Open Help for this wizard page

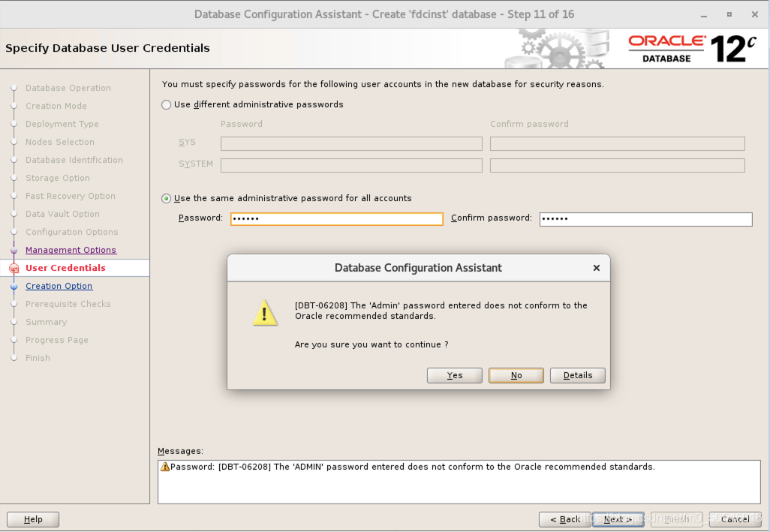33,519
